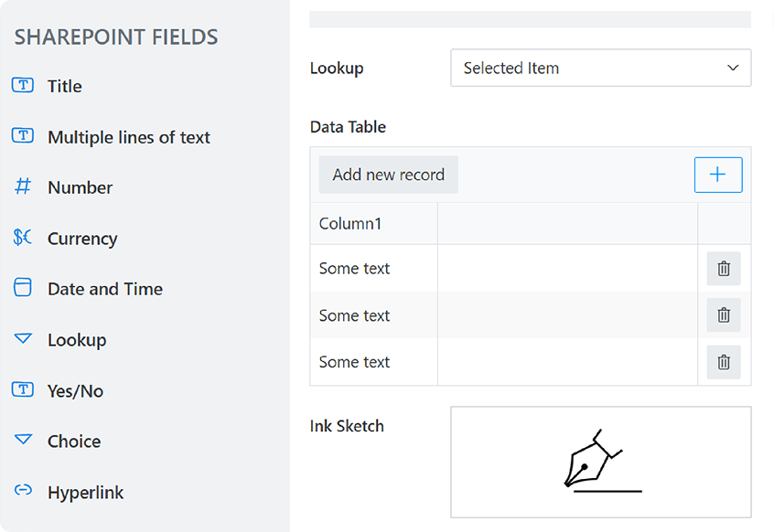Delete the last row with trash icon
The height and width of the screenshot is (532, 774).
click(723, 362)
